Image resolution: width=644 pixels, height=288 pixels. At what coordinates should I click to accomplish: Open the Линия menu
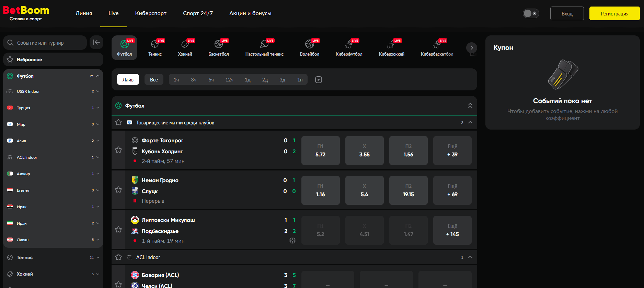(84, 13)
